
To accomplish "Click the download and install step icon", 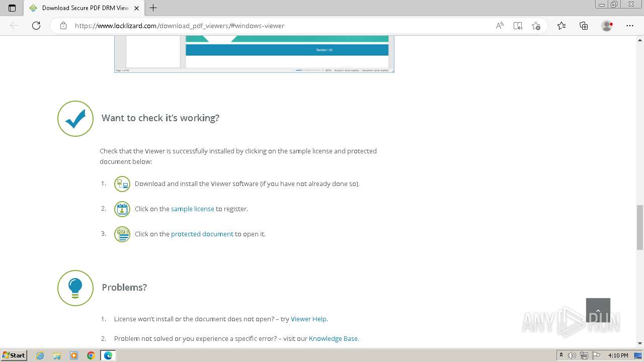I will pyautogui.click(x=122, y=184).
